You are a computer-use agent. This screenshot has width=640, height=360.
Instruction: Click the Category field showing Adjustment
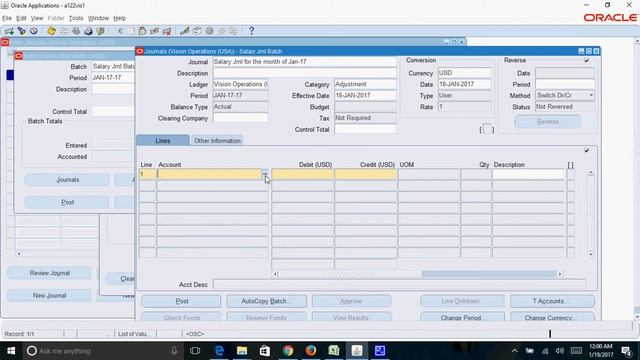365,84
